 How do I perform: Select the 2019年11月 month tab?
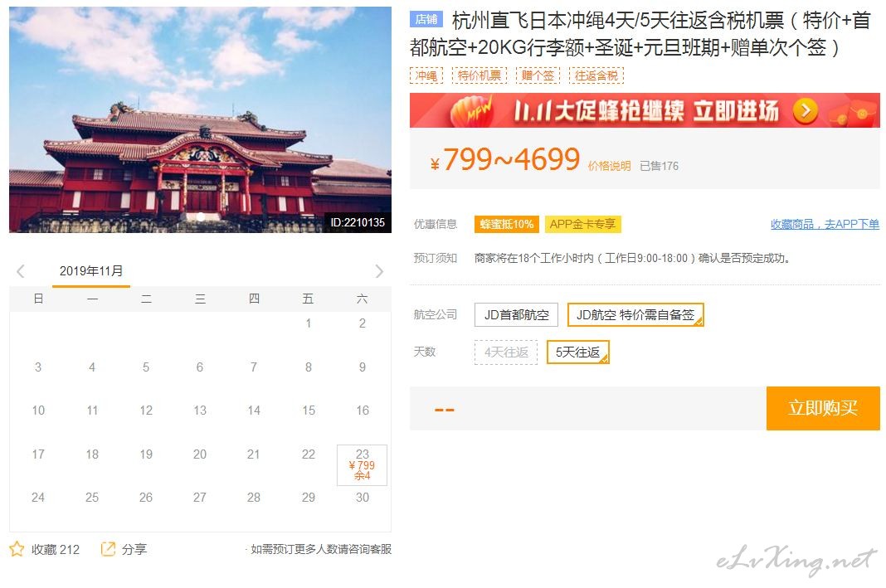pyautogui.click(x=91, y=272)
